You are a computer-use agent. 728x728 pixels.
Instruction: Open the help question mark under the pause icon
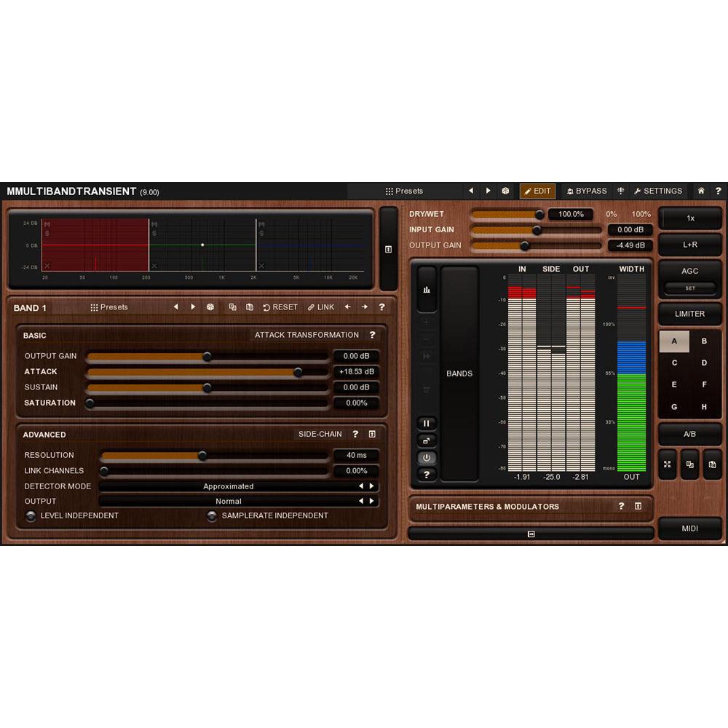tap(426, 475)
